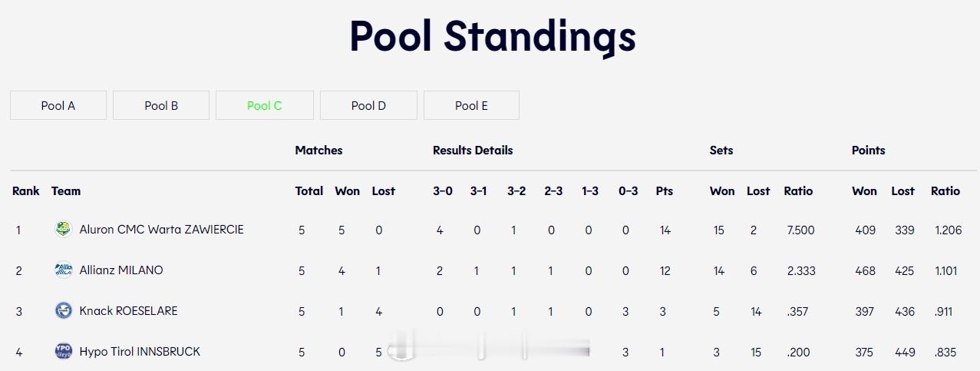Click the Team column header
980x371 pixels.
coord(66,190)
